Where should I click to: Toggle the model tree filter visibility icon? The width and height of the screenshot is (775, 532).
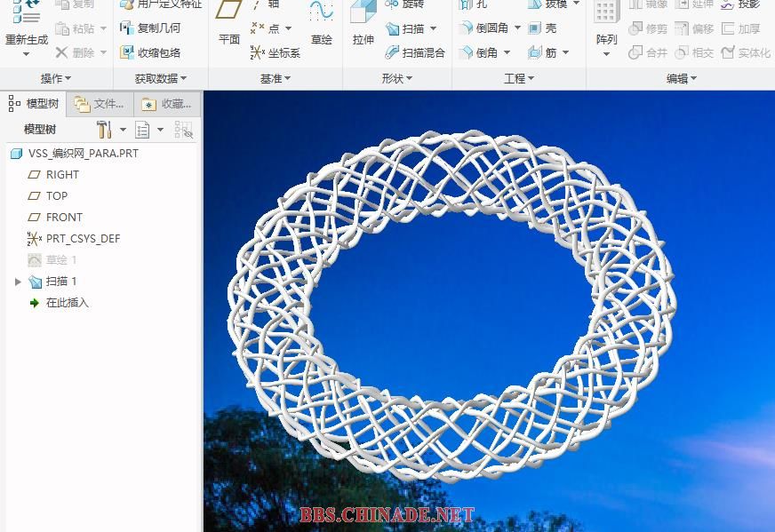coord(183,130)
